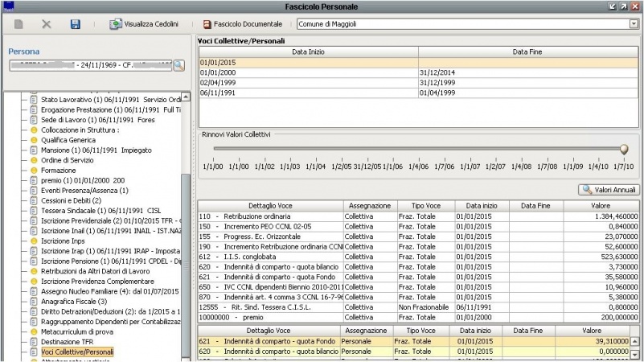This screenshot has height=362, width=644.
Task: Click the document icon beside Tessera Sindacale
Action: 34,211
